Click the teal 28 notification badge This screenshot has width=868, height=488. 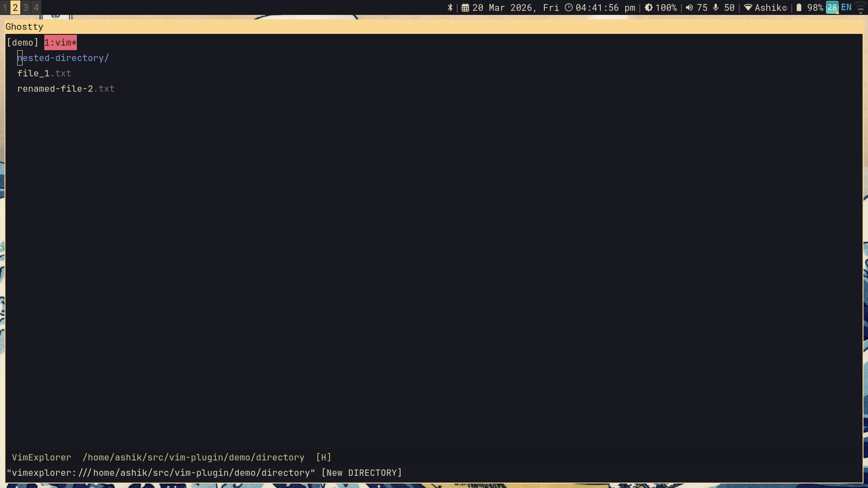click(x=832, y=8)
